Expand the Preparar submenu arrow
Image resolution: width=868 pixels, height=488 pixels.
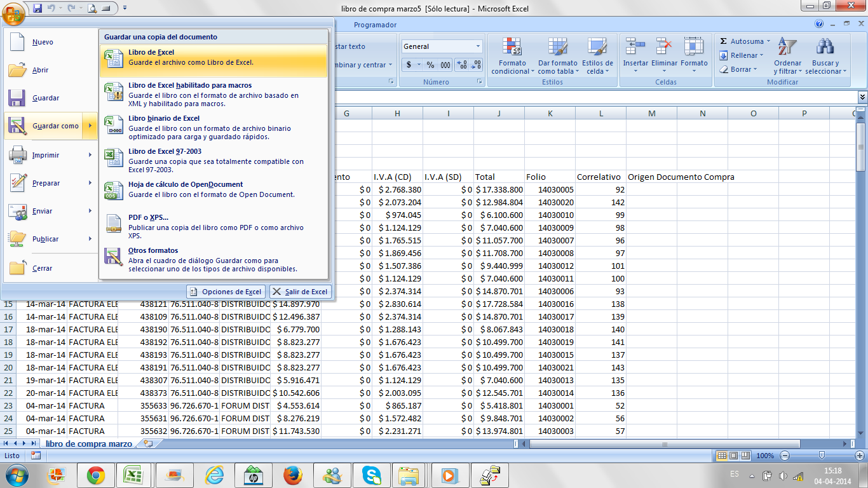click(90, 183)
